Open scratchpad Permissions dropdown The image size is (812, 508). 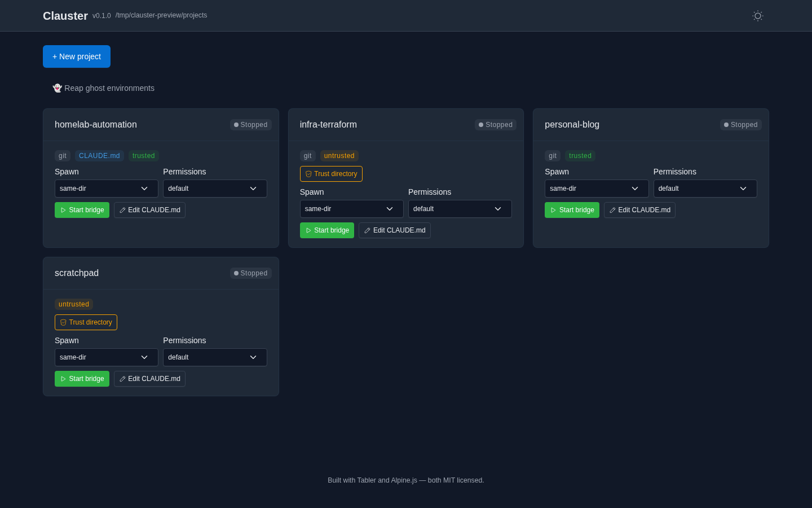(215, 357)
